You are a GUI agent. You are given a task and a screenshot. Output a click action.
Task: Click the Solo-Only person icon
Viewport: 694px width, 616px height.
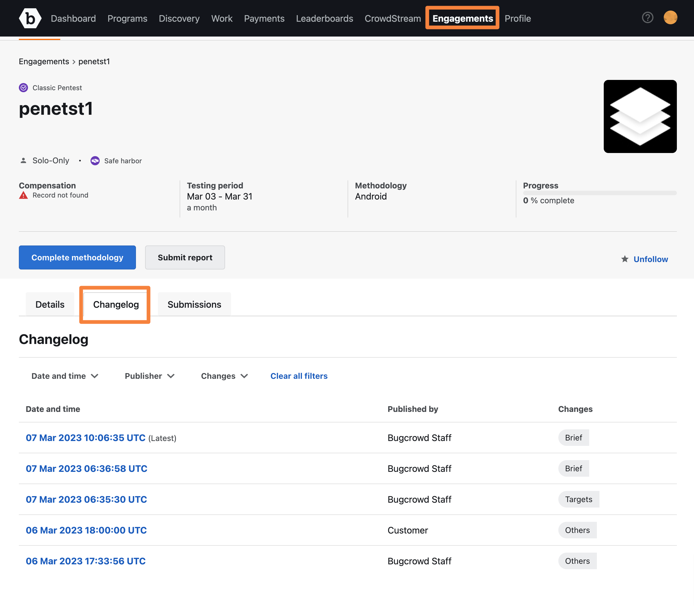[24, 160]
